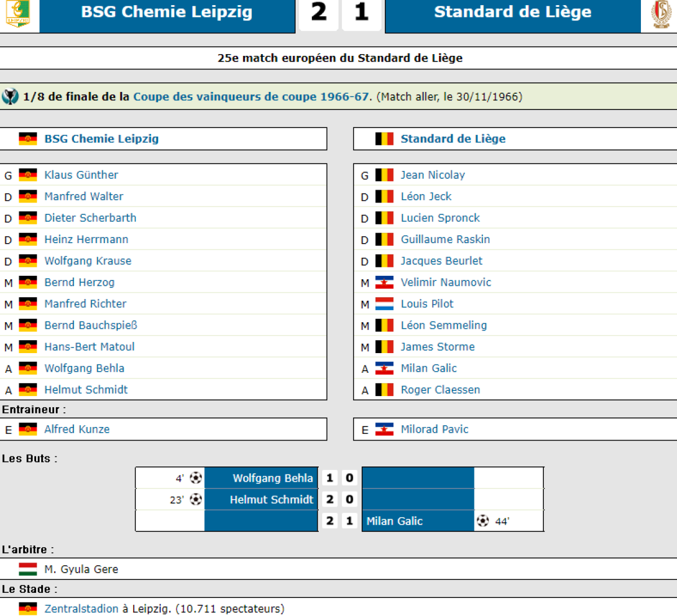Viewport: 677px width, 616px height.
Task: Click the soccer ball icon at 23' goal
Action: [196, 499]
